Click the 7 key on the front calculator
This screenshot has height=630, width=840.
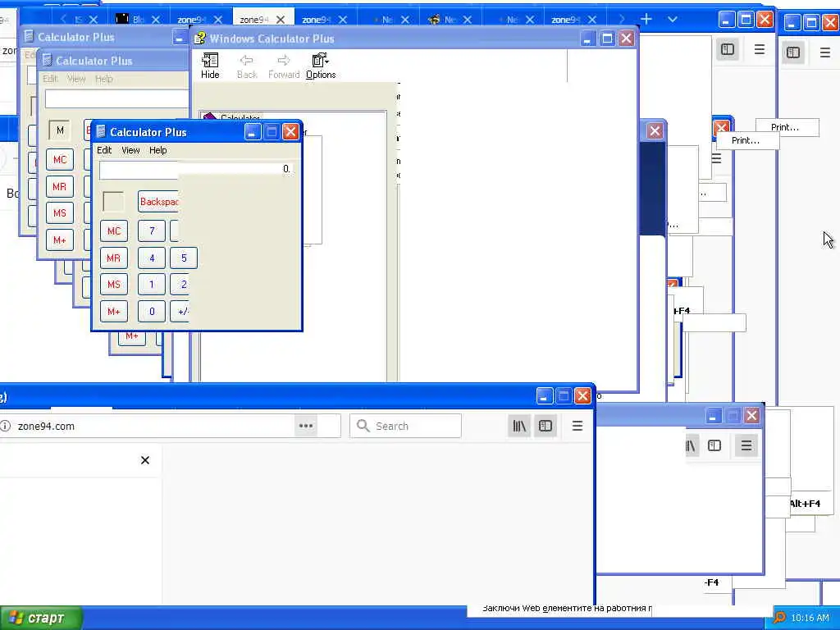pyautogui.click(x=152, y=231)
